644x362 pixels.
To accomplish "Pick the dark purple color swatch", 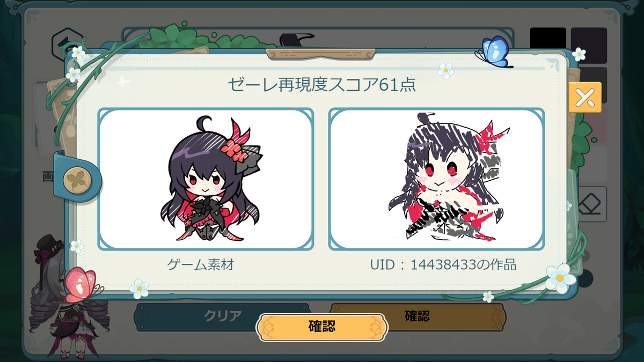I will pyautogui.click(x=589, y=45).
